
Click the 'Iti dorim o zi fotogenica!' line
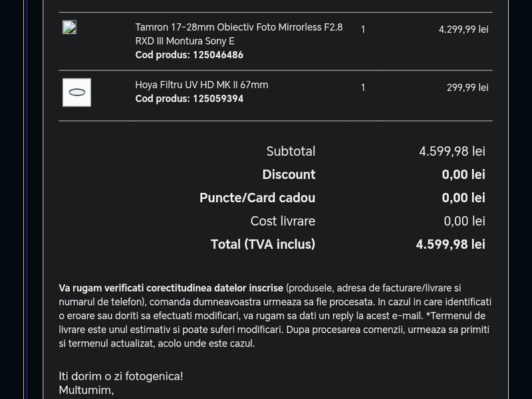tap(120, 376)
